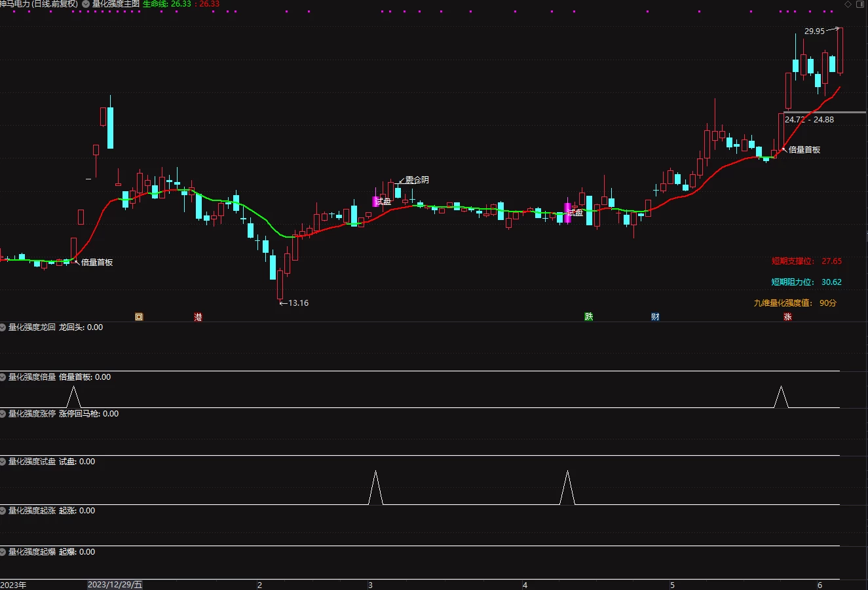Click the first spike in 试盘 panel
868x590 pixels.
(375, 487)
